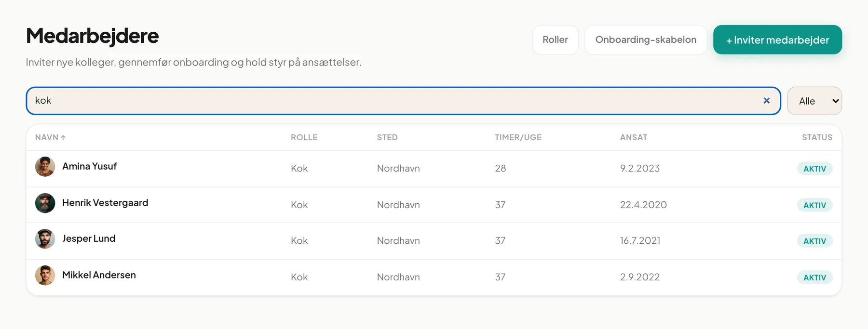Open Henrik Vestergaard's employee row

coord(434,205)
